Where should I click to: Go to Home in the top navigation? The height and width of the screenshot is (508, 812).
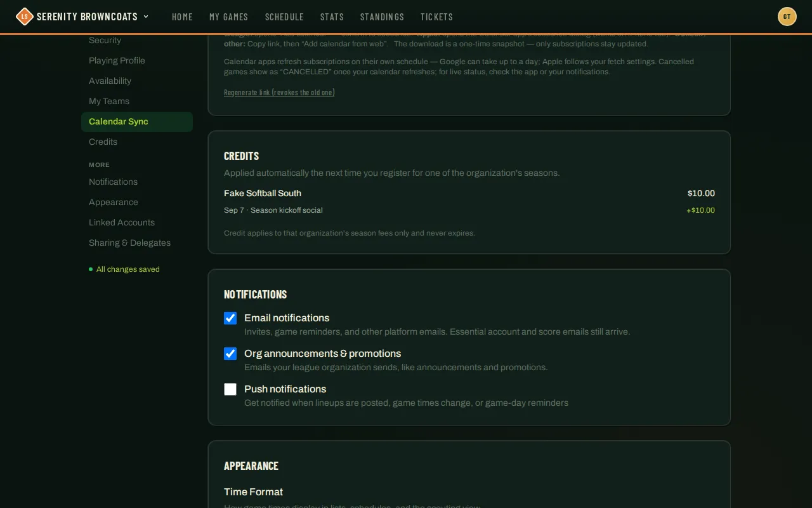[x=182, y=17]
